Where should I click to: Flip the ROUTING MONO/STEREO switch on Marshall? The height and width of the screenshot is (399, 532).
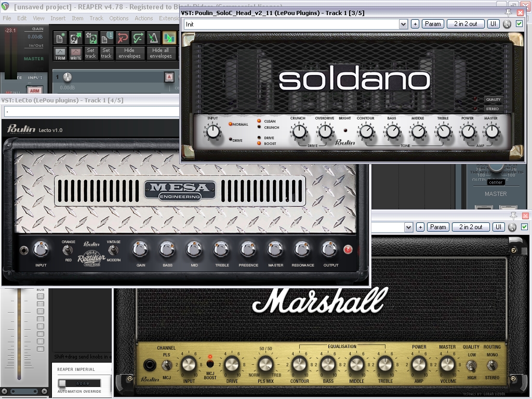coord(492,366)
